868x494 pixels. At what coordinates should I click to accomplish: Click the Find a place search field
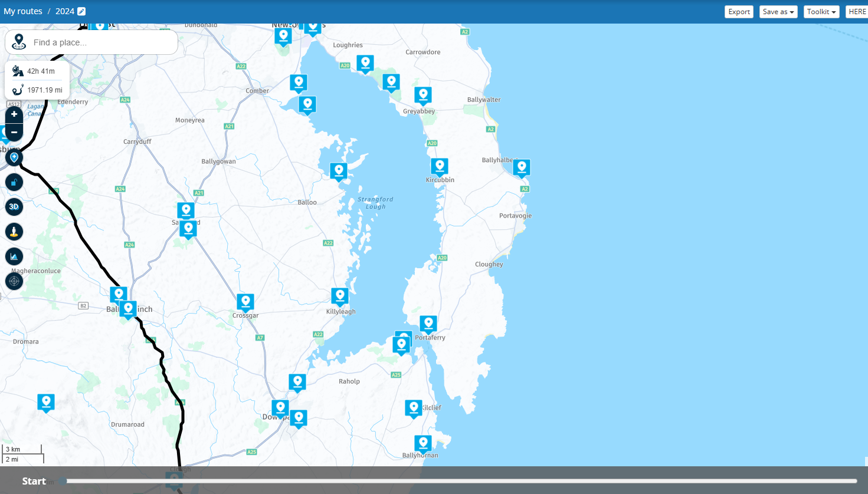point(100,42)
